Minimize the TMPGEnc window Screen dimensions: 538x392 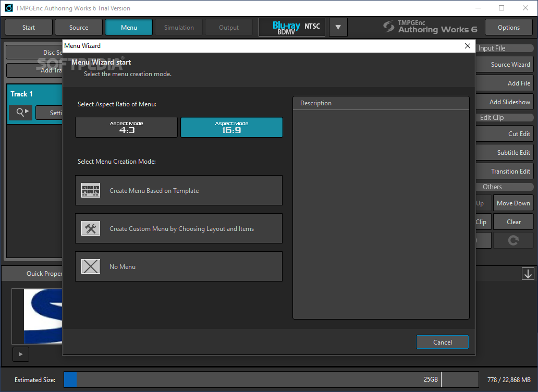pyautogui.click(x=478, y=8)
